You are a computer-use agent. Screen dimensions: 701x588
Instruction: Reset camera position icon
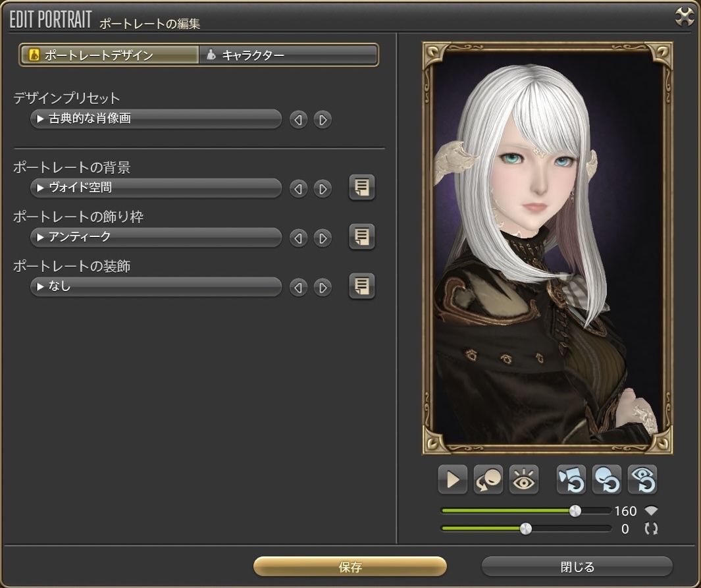coord(571,480)
